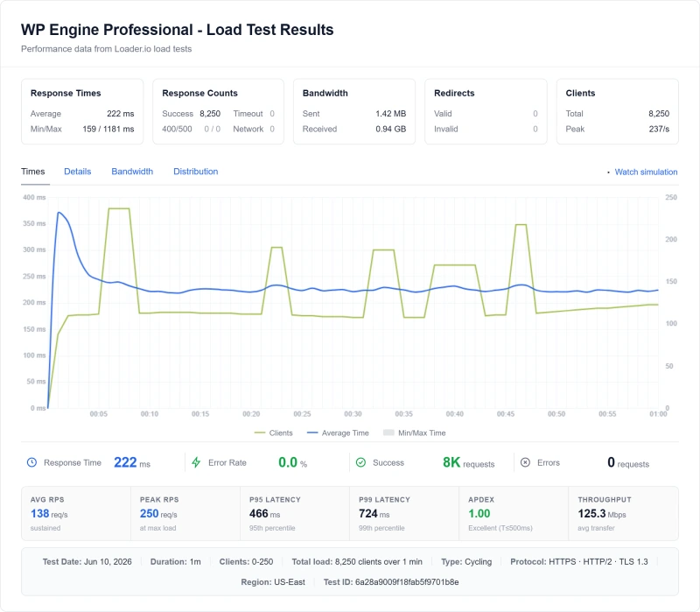Viewport: 700px width, 612px height.
Task: Click the APDEX 1.00 score
Action: (479, 514)
